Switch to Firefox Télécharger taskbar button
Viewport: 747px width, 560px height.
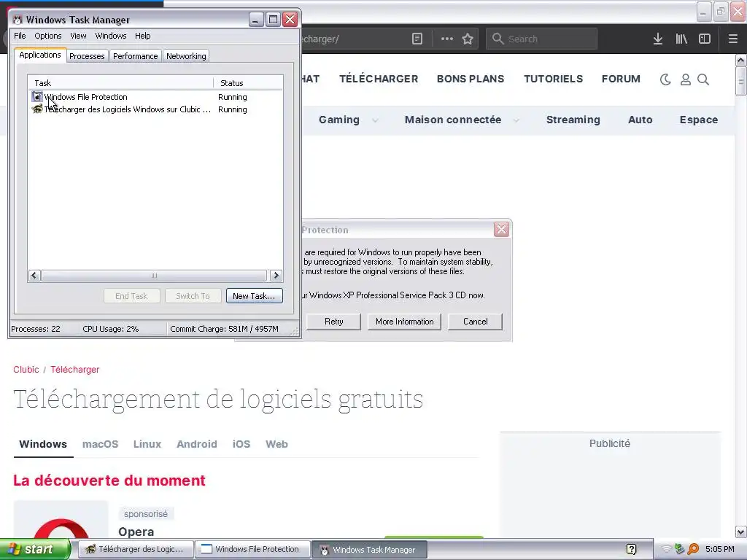tap(136, 550)
